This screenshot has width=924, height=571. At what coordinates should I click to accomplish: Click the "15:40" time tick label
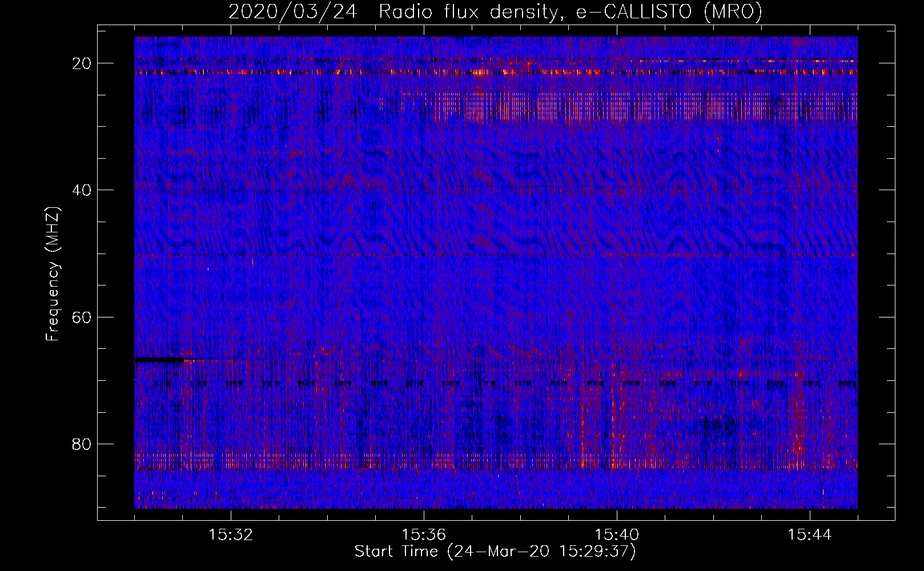[617, 535]
